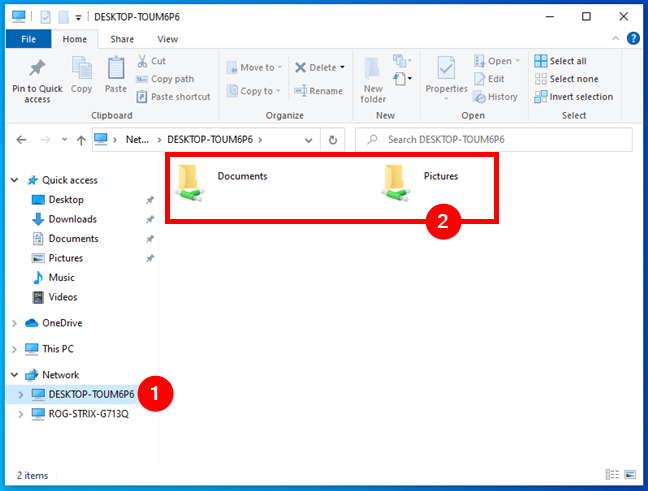Open the Help question mark icon
The width and height of the screenshot is (648, 491).
coord(633,38)
